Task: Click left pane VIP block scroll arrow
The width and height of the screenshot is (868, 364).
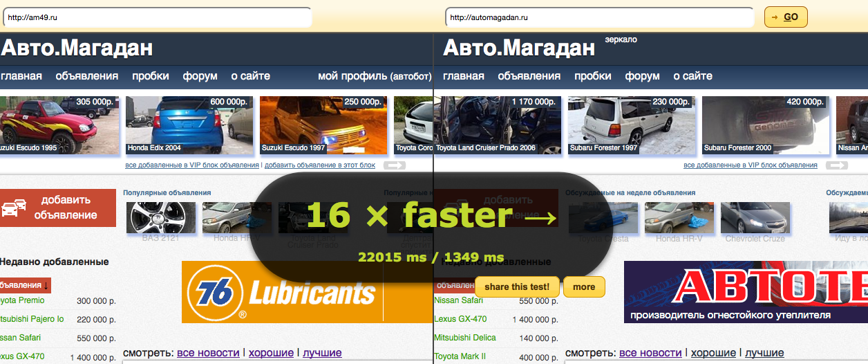Action: point(395,165)
